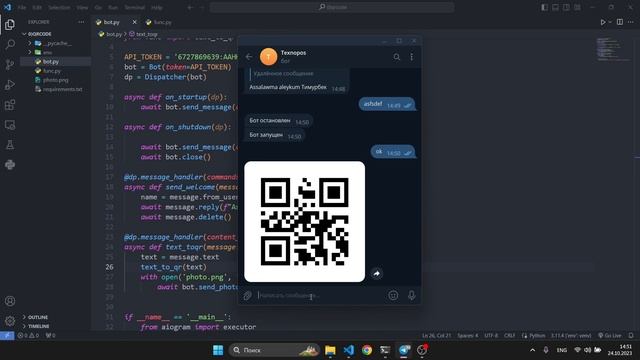The height and width of the screenshot is (360, 640).
Task: Open Google Chrome from taskbar
Action: 367,350
